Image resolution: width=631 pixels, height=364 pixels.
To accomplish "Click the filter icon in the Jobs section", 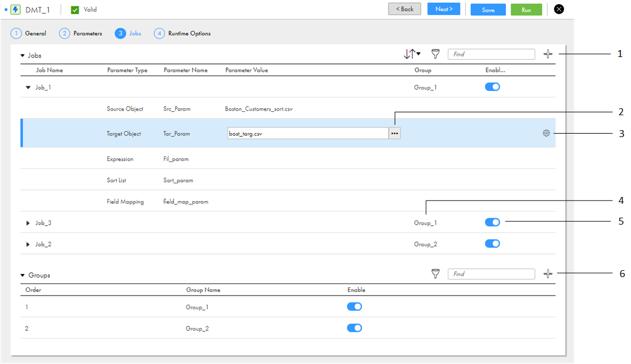I will [x=436, y=54].
